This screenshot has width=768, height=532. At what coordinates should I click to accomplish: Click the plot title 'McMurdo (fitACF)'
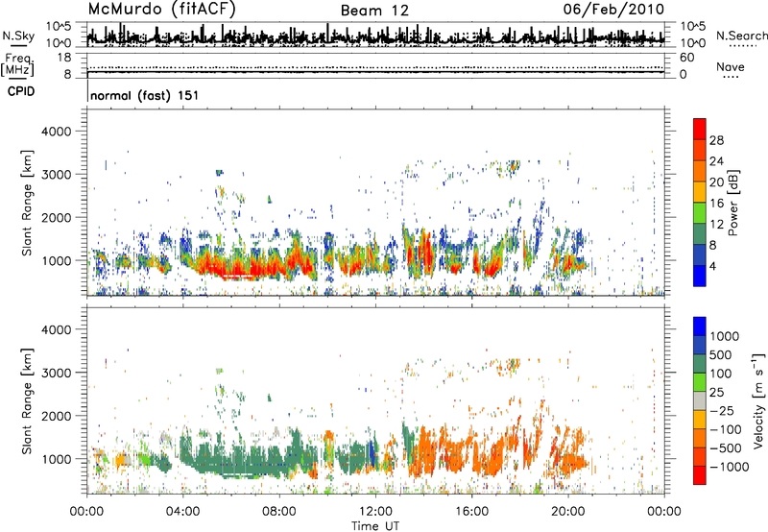[x=161, y=10]
